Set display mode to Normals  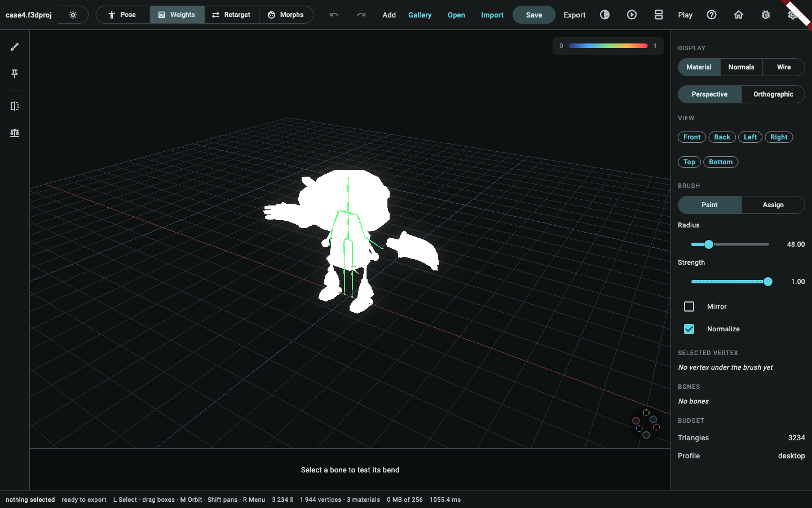click(x=742, y=67)
